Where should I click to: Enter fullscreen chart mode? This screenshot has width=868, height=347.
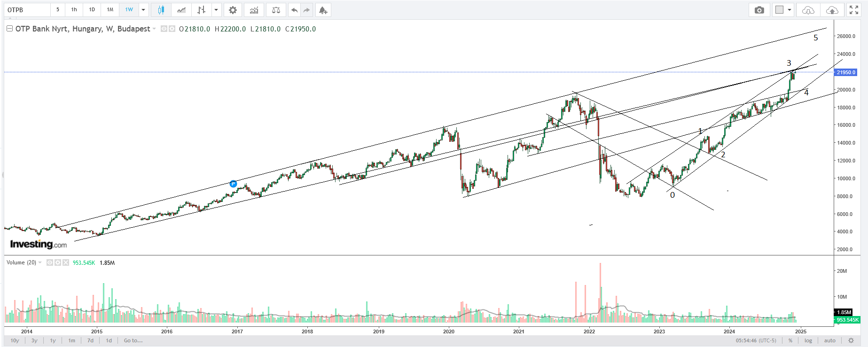(853, 10)
